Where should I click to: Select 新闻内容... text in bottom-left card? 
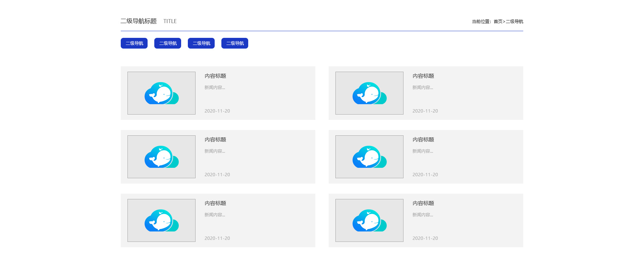[215, 215]
